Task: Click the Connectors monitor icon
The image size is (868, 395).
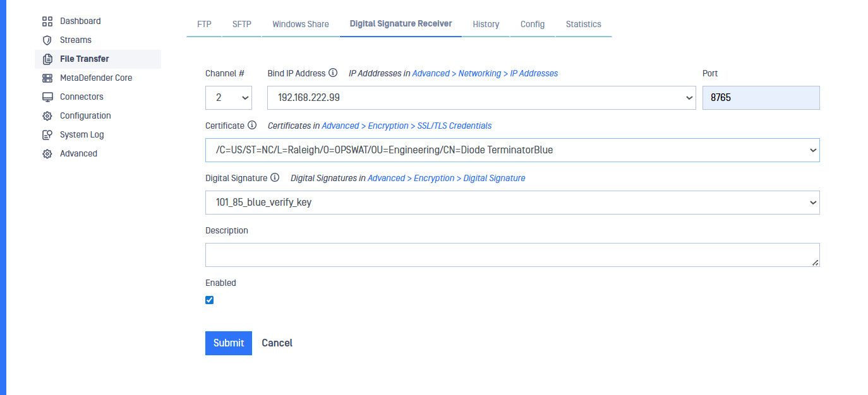Action: [47, 97]
